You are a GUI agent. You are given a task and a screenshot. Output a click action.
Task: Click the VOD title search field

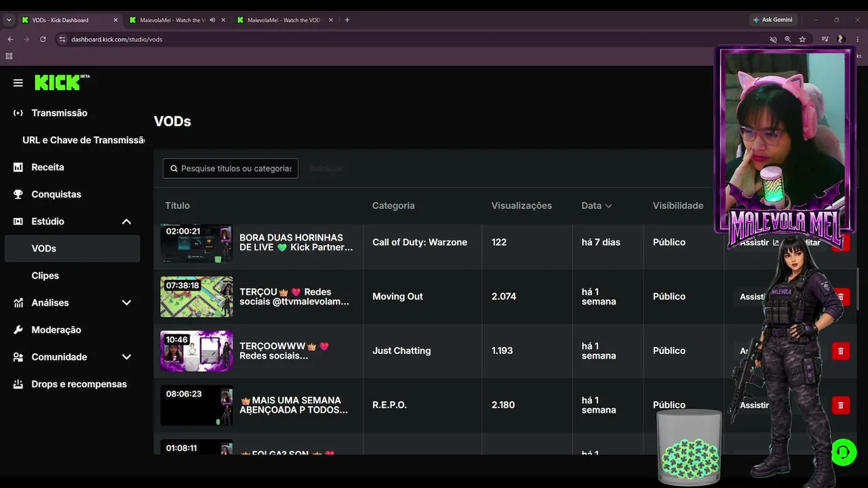click(x=231, y=169)
